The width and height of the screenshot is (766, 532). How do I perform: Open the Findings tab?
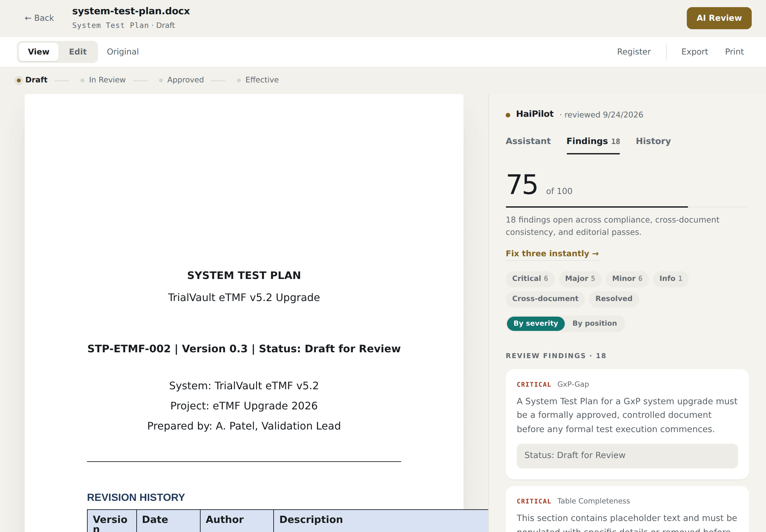(593, 141)
